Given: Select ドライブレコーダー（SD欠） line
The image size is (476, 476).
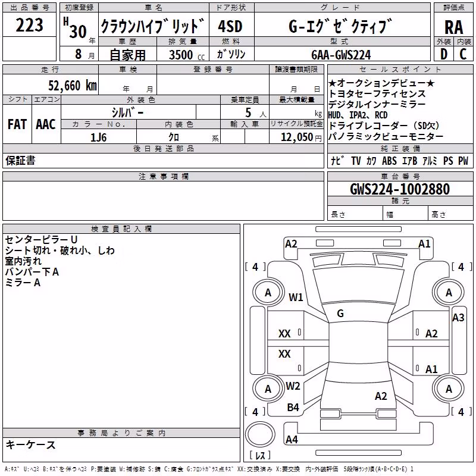Looking at the screenshot, I should tap(384, 126).
